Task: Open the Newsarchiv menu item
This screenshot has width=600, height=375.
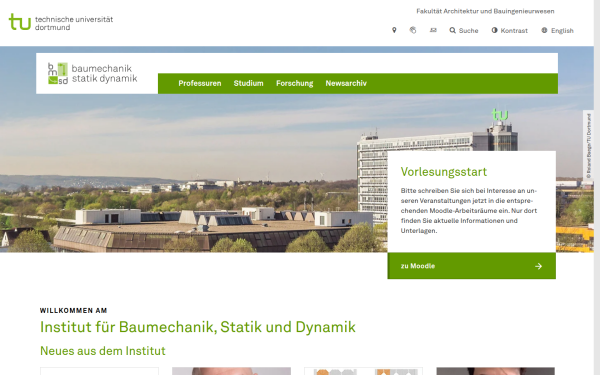Action: 346,83
